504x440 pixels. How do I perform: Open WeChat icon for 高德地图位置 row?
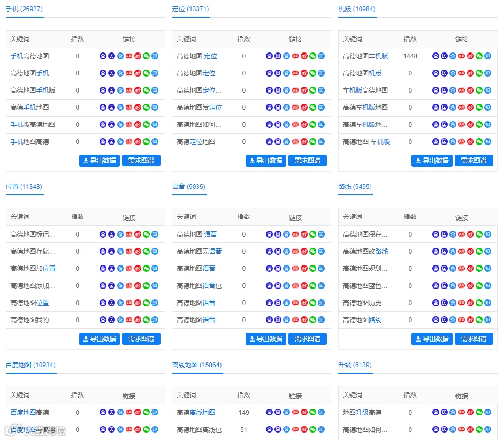(x=146, y=302)
